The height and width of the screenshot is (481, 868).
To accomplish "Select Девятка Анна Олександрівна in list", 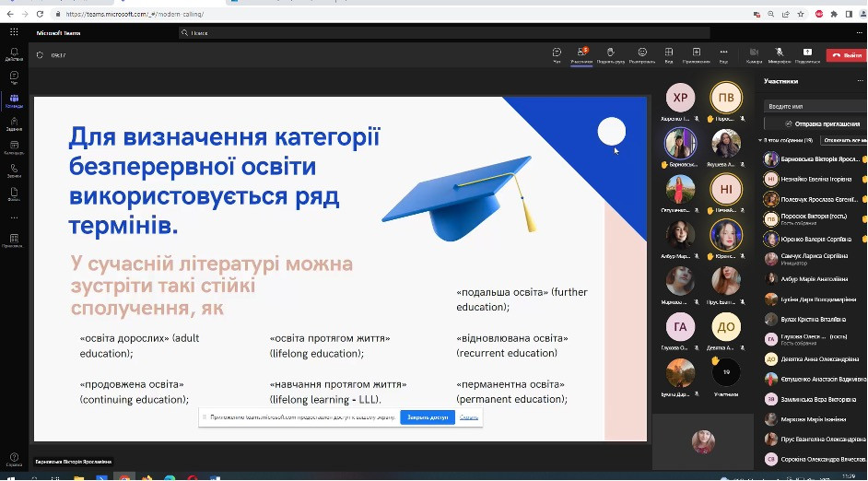I will tap(815, 359).
